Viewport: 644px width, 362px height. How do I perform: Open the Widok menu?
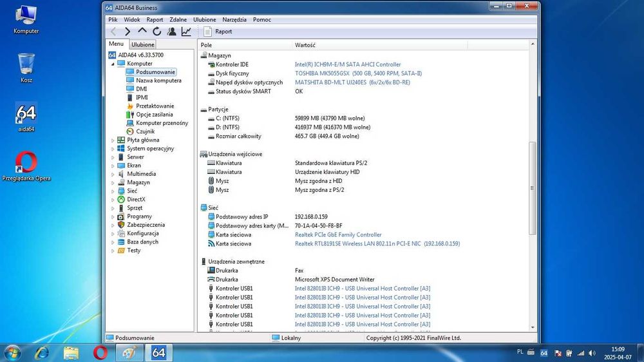coord(132,19)
